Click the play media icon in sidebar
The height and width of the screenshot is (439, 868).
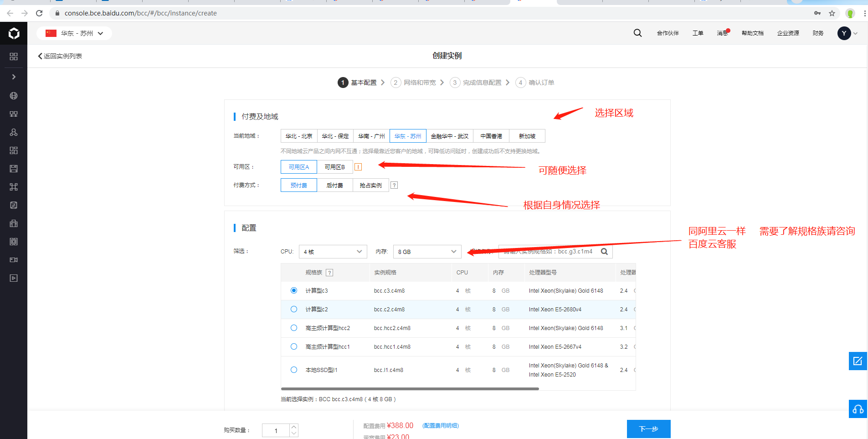point(14,278)
